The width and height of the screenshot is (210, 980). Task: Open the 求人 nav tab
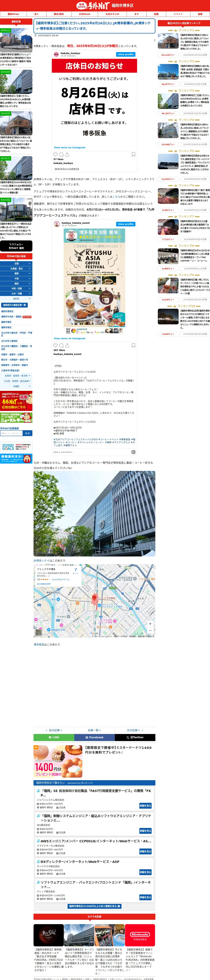tap(37, 14)
